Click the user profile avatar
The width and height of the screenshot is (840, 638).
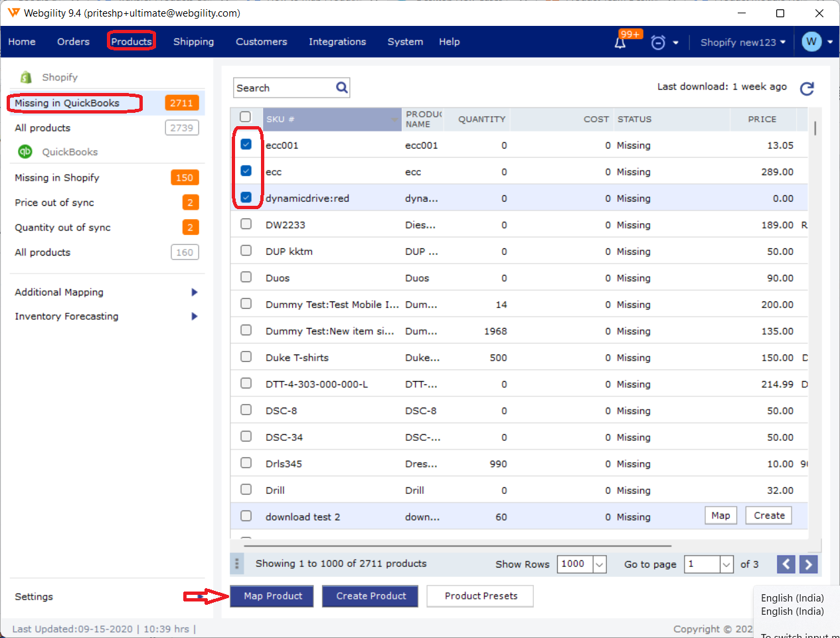coord(811,42)
